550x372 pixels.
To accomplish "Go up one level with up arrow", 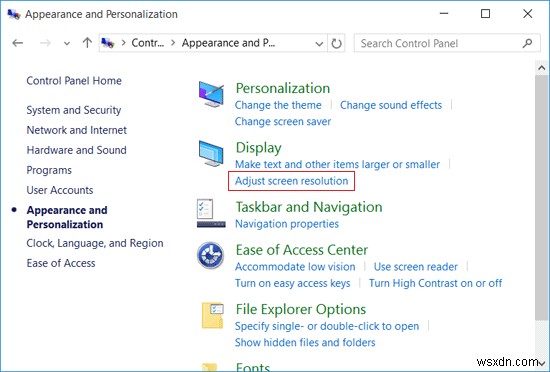I will [x=87, y=43].
